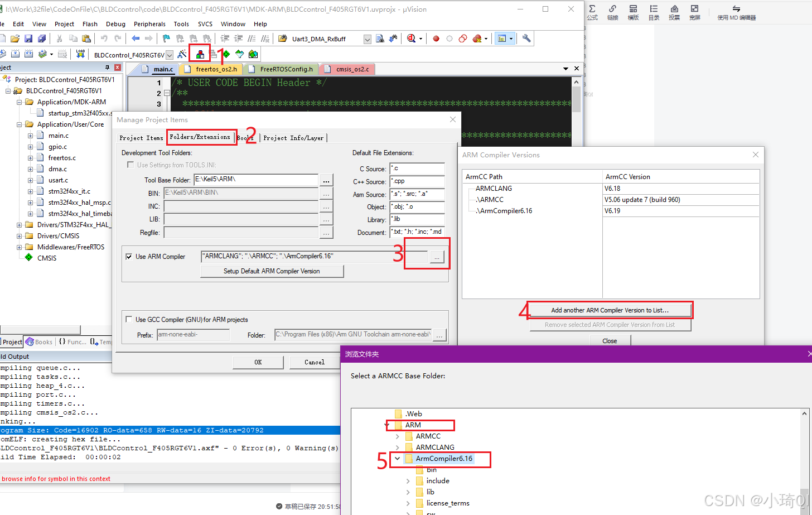Click the 链接 link icon in CSDN editor
This screenshot has height=515, width=812.
(612, 12)
